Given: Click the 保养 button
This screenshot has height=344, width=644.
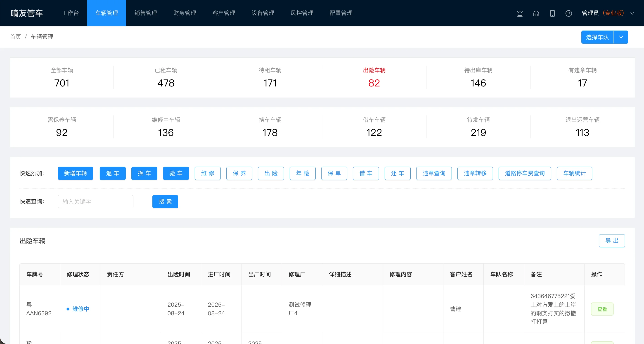Looking at the screenshot, I should pyautogui.click(x=239, y=173).
